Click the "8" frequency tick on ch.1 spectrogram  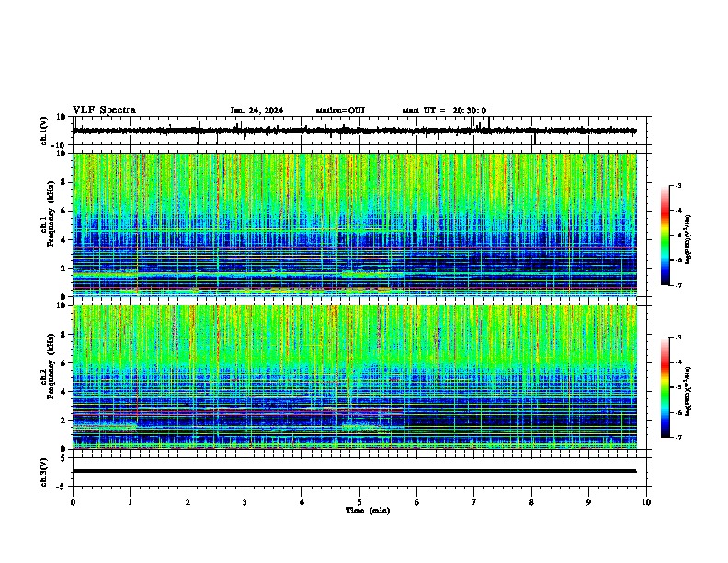(x=64, y=182)
